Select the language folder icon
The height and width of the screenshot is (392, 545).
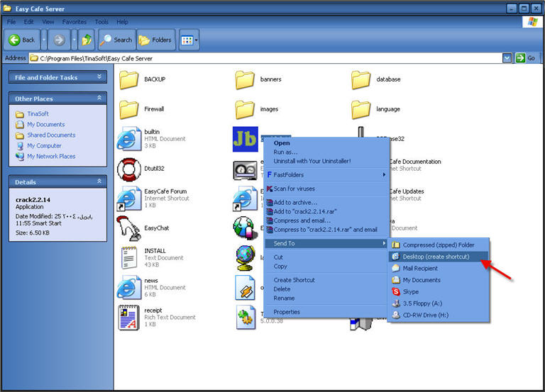[360, 109]
